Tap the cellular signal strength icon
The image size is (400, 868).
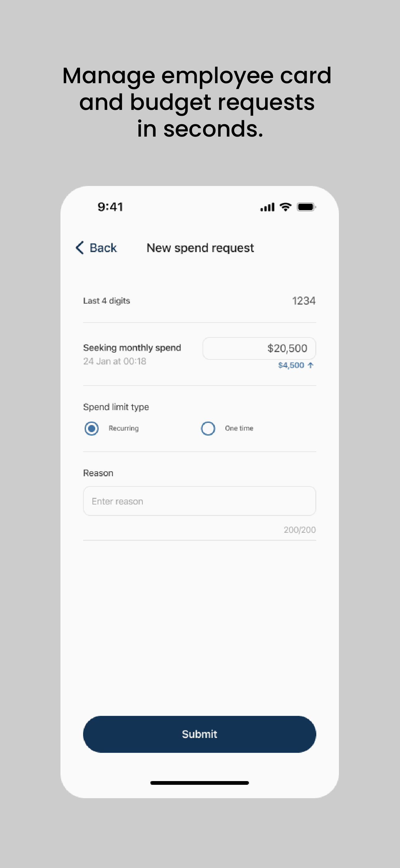tap(267, 207)
